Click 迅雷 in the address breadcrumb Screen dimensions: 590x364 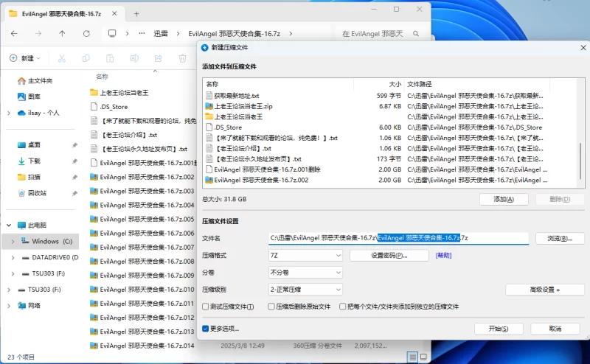coord(161,33)
